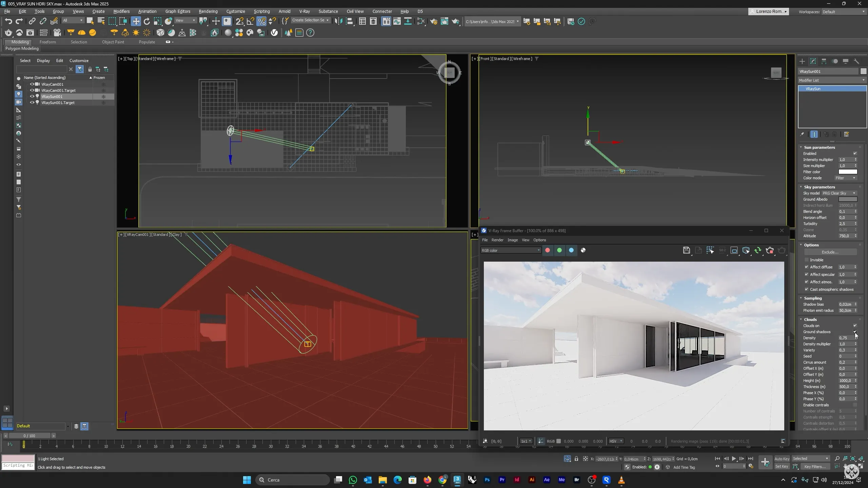Hide VRayCam001 with its eye icon
This screenshot has height=488, width=868.
[x=32, y=84]
